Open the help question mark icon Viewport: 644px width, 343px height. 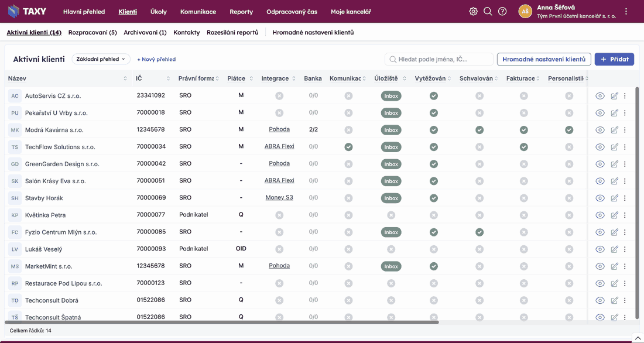(502, 12)
